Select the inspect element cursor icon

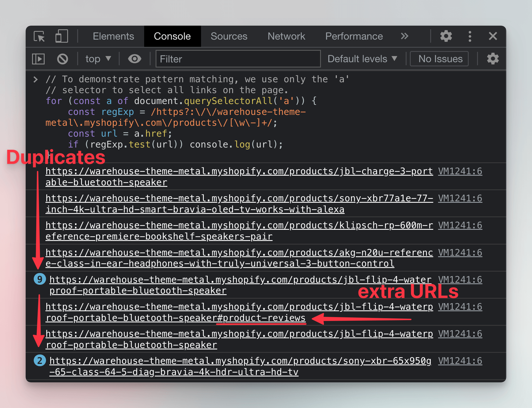tap(39, 36)
